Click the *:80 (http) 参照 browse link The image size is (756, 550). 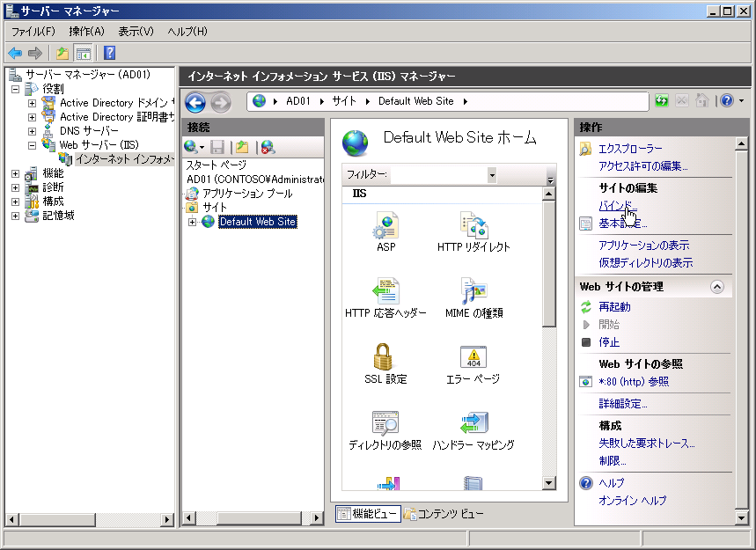click(634, 382)
